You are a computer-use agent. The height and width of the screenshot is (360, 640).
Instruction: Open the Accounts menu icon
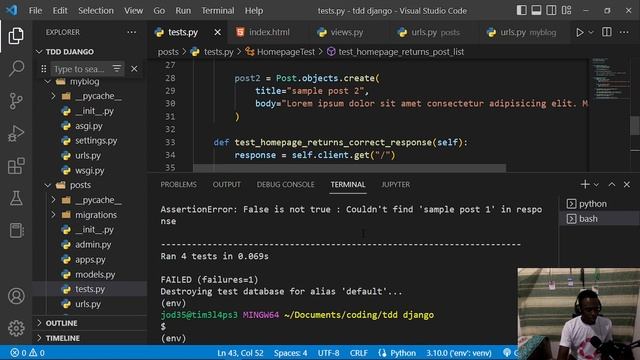click(16, 296)
